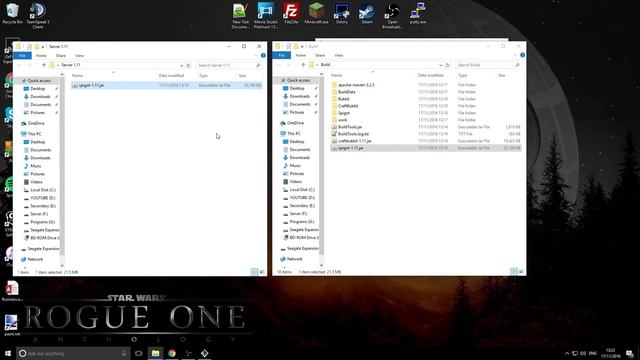Expand address history dropdown in Build window
This screenshot has width=640, height=360.
pos(440,65)
